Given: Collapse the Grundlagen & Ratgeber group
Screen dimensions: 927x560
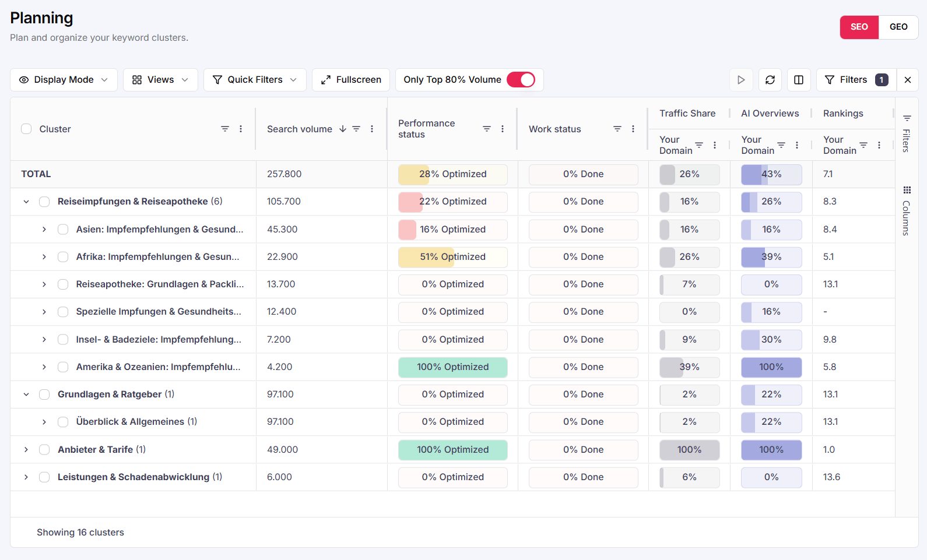Looking at the screenshot, I should point(26,395).
